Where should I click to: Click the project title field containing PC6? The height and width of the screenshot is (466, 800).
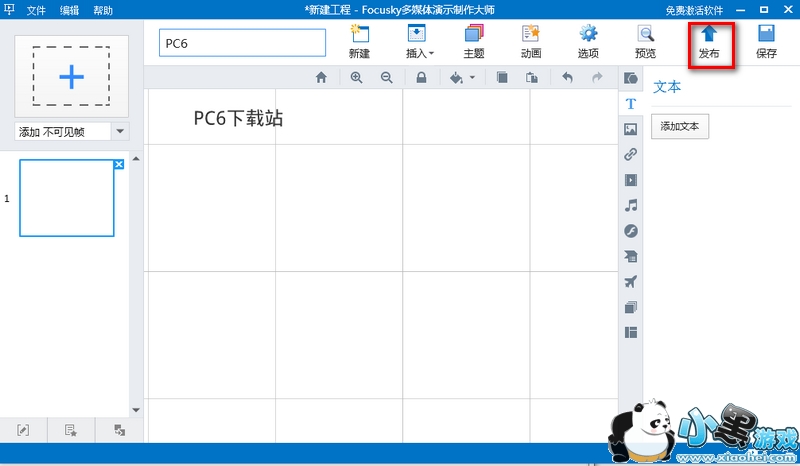242,43
